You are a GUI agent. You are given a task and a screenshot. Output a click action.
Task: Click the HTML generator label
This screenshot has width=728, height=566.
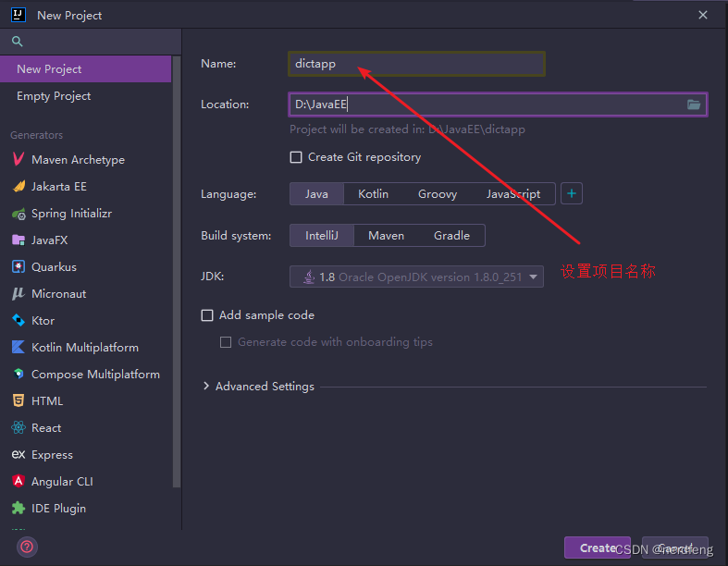point(47,401)
